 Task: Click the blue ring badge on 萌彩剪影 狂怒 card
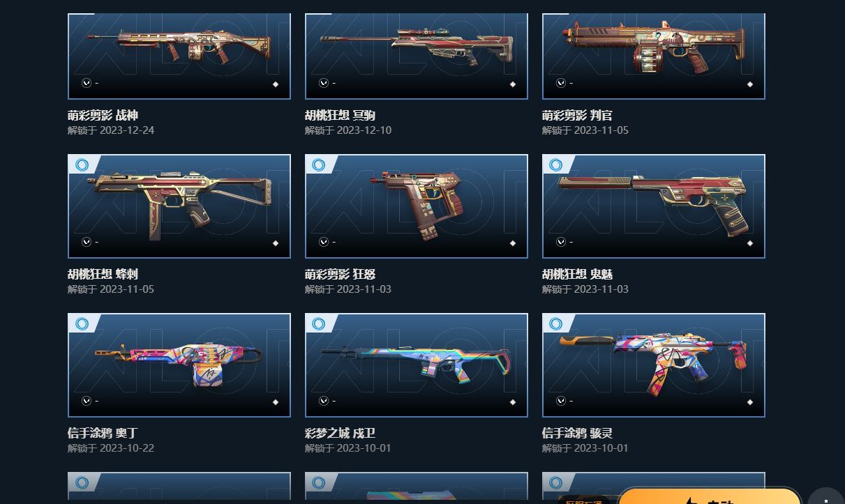coord(319,165)
